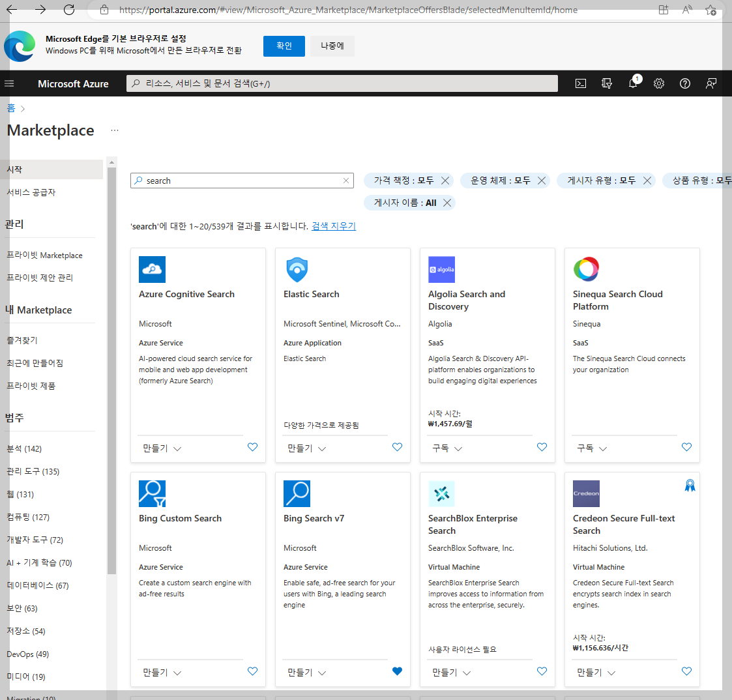Screen dimensions: 732x700
Task: Go back with the browser back arrow
Action: click(x=12, y=10)
